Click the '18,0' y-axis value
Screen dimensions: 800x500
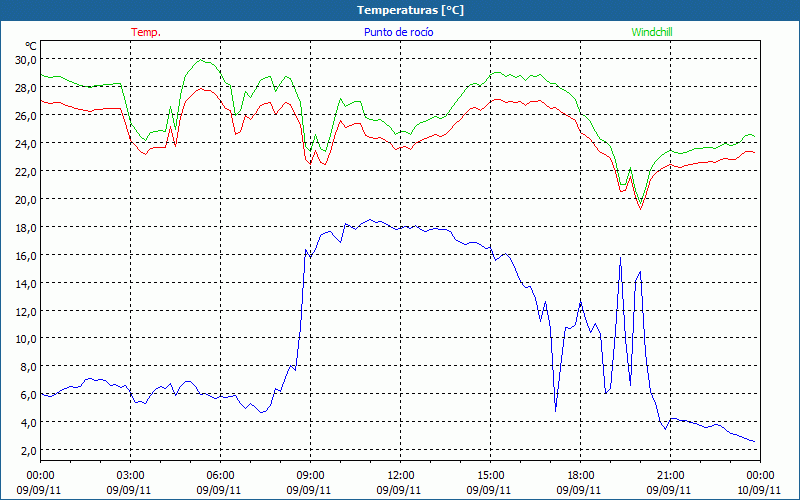27,228
